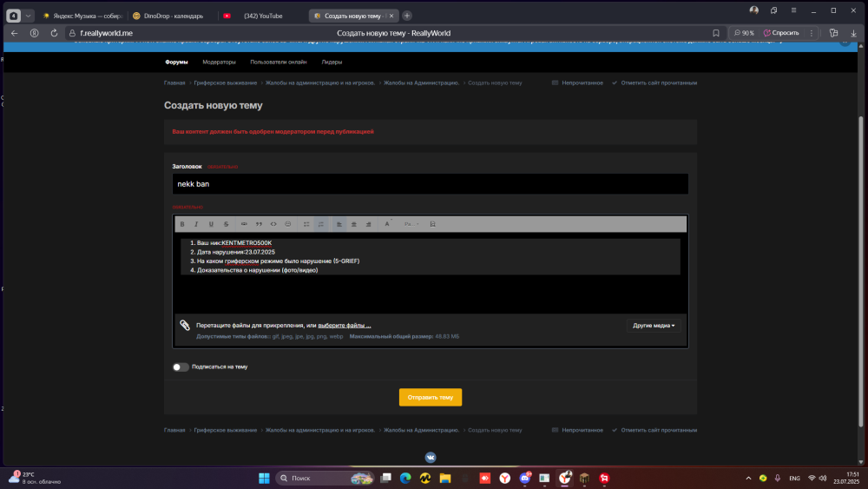Screen dimensions: 868x489
Task: Toggle the numbered list in the editor
Action: coord(321,224)
